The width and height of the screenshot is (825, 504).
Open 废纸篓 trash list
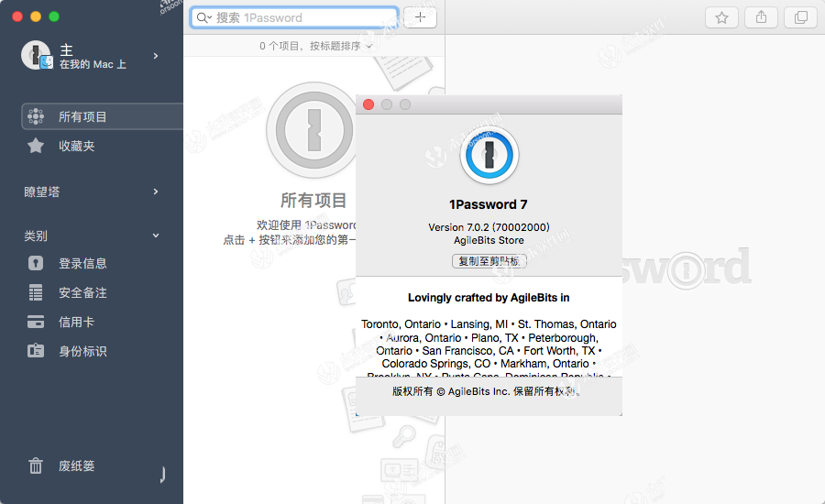[x=77, y=466]
